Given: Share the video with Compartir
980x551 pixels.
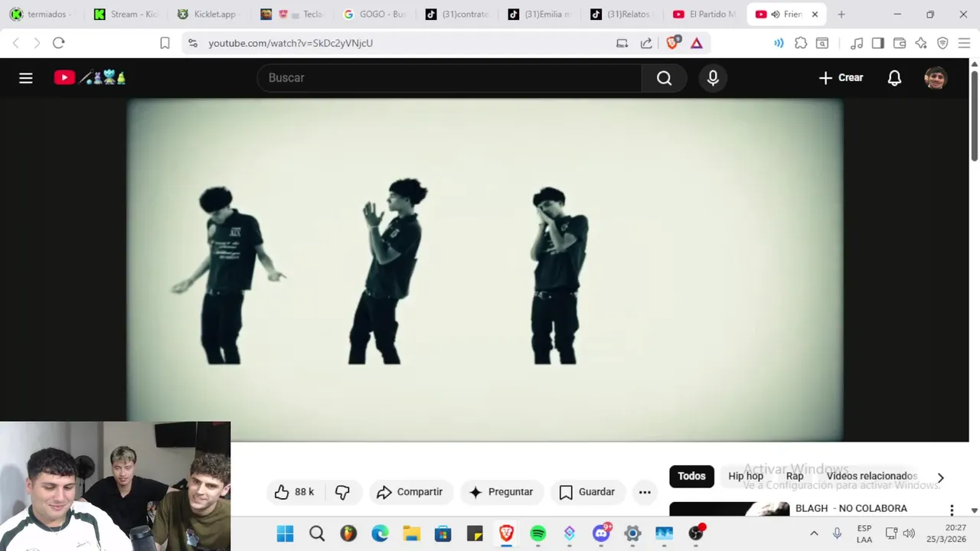Looking at the screenshot, I should pos(410,492).
